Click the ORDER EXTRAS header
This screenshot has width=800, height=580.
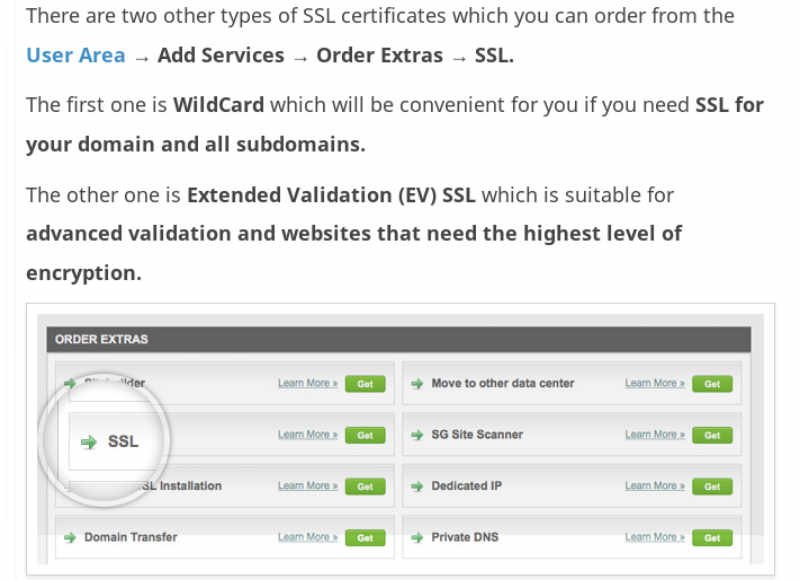(398, 339)
